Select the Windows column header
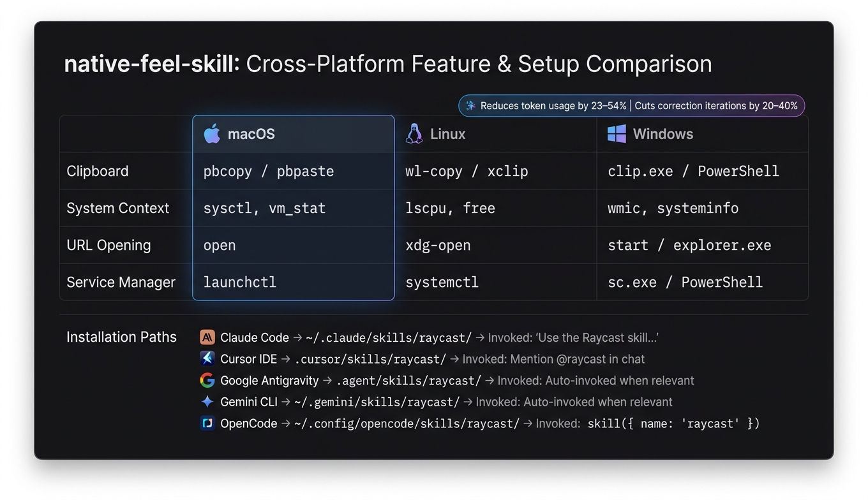868x500 pixels. (702, 134)
